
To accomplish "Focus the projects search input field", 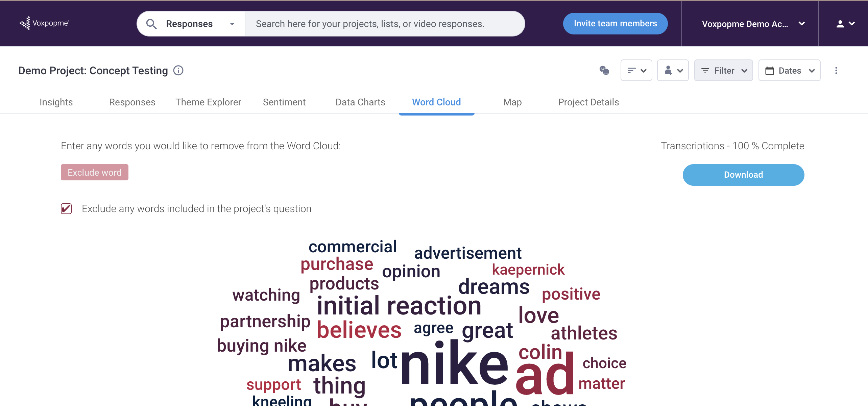I will pyautogui.click(x=385, y=24).
